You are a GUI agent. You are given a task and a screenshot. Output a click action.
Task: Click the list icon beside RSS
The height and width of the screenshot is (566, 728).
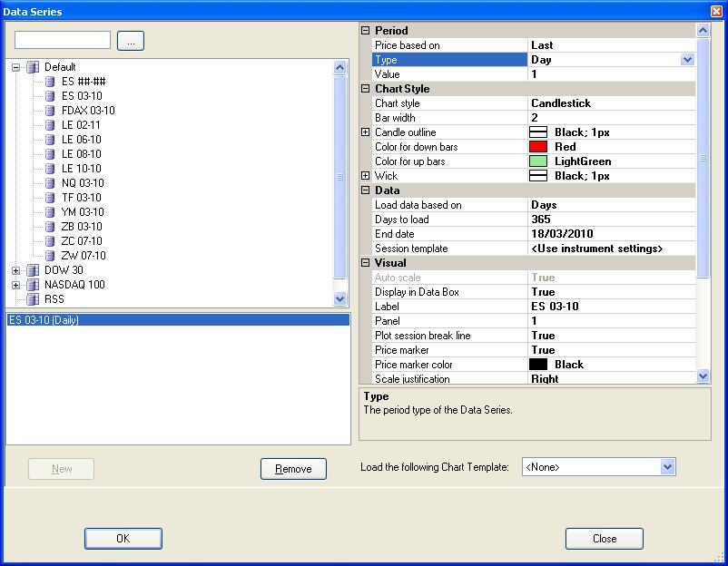pos(33,299)
